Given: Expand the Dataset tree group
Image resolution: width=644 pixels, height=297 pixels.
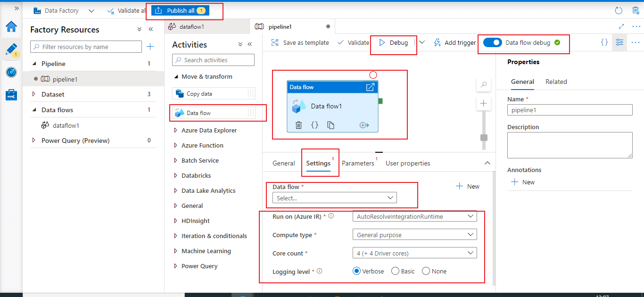Looking at the screenshot, I should [34, 94].
